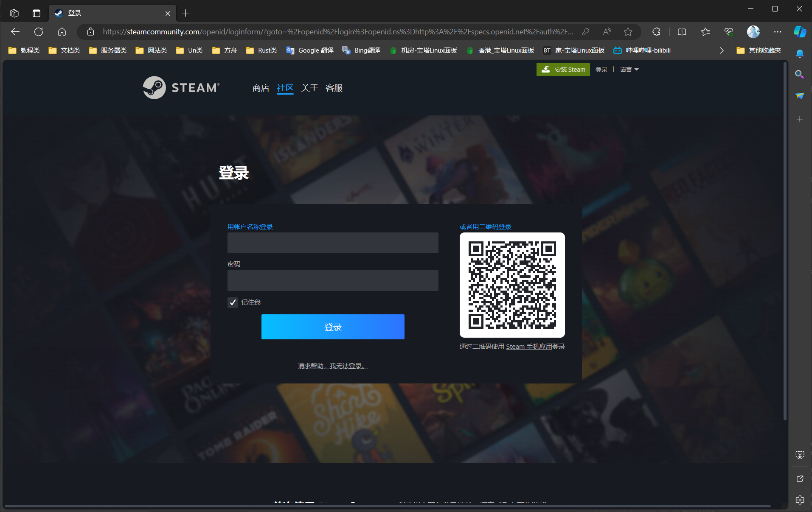The image size is (812, 512).
Task: Open the Google 翻译 bookmark
Action: click(x=310, y=50)
